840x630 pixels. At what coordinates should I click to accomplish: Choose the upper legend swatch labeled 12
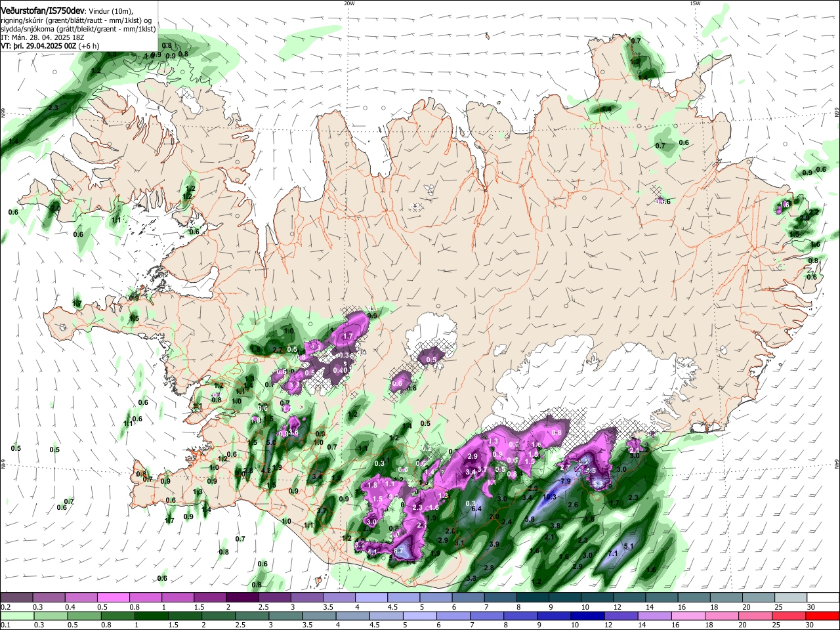tap(628, 597)
